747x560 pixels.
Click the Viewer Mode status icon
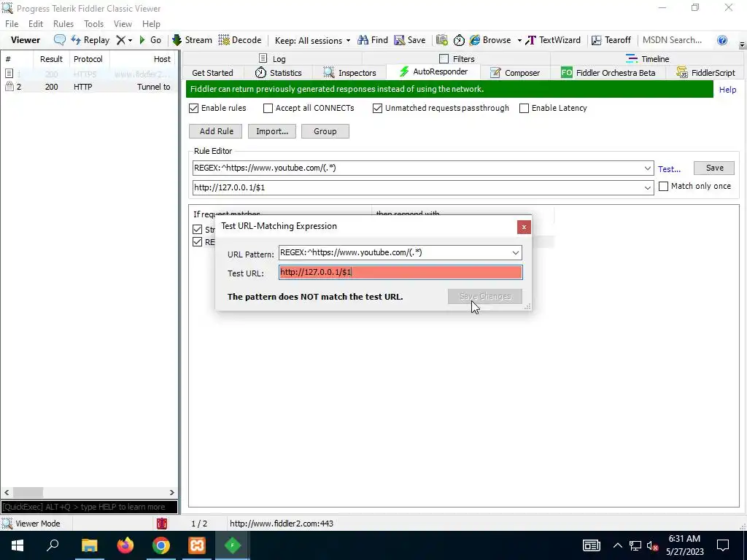pyautogui.click(x=7, y=524)
